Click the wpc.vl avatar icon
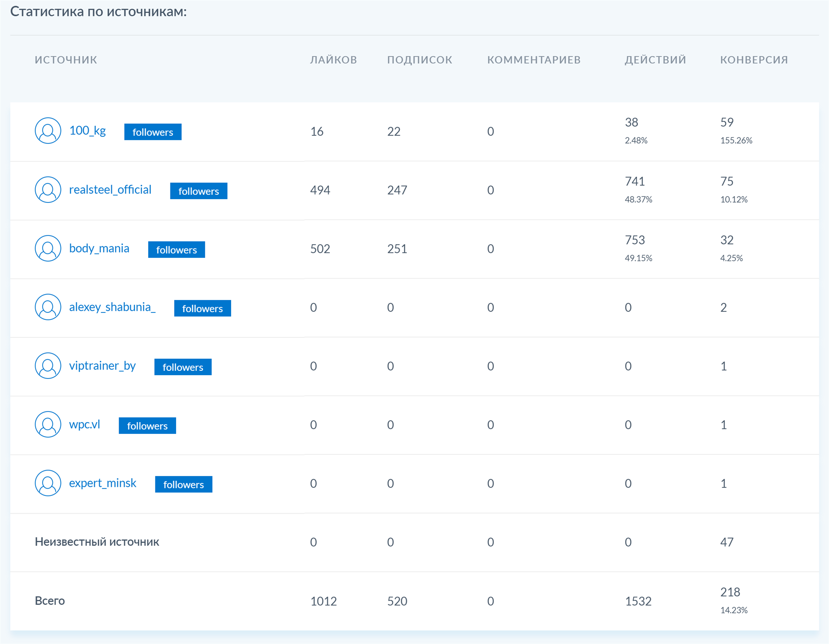This screenshot has width=829, height=644. pyautogui.click(x=48, y=425)
